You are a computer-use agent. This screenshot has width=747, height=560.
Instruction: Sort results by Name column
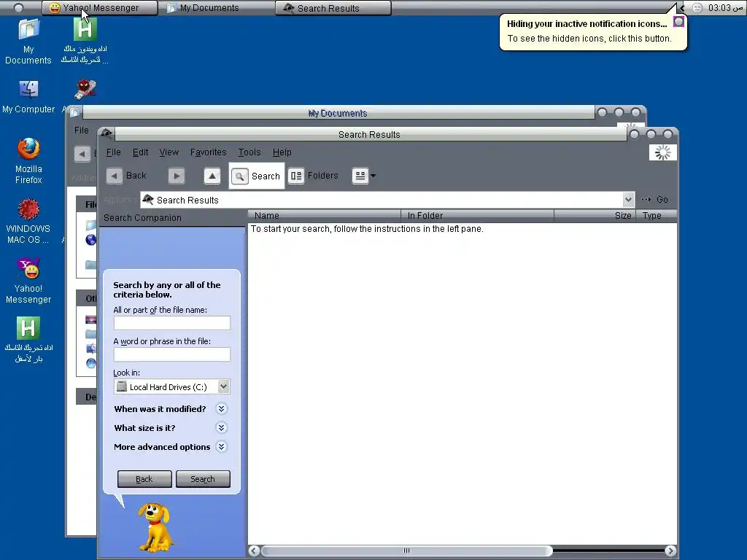(x=324, y=216)
